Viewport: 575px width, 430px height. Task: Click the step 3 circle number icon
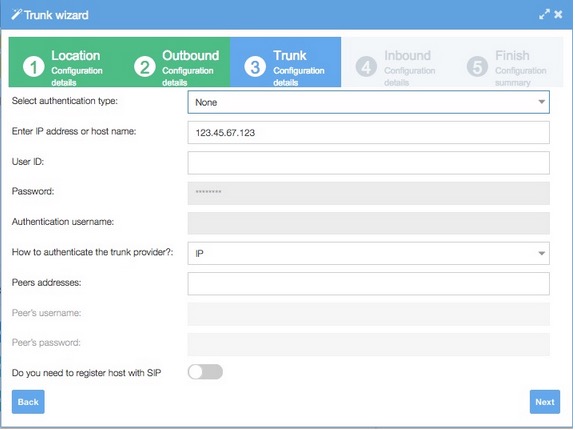click(255, 67)
